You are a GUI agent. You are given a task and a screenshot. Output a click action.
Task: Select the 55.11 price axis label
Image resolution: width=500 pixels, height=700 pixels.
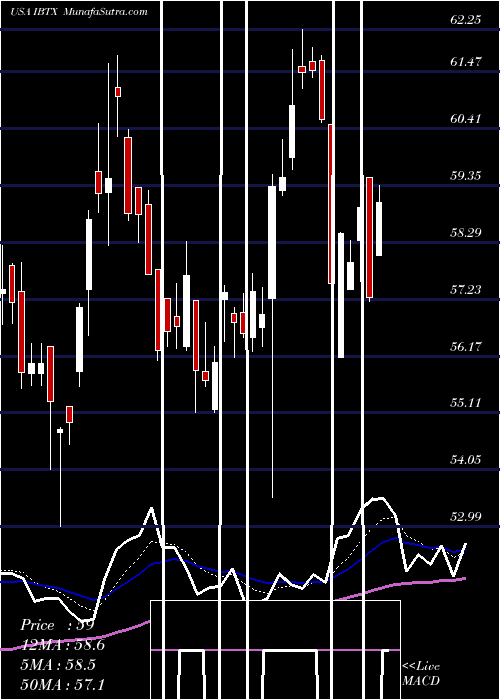[x=466, y=403]
